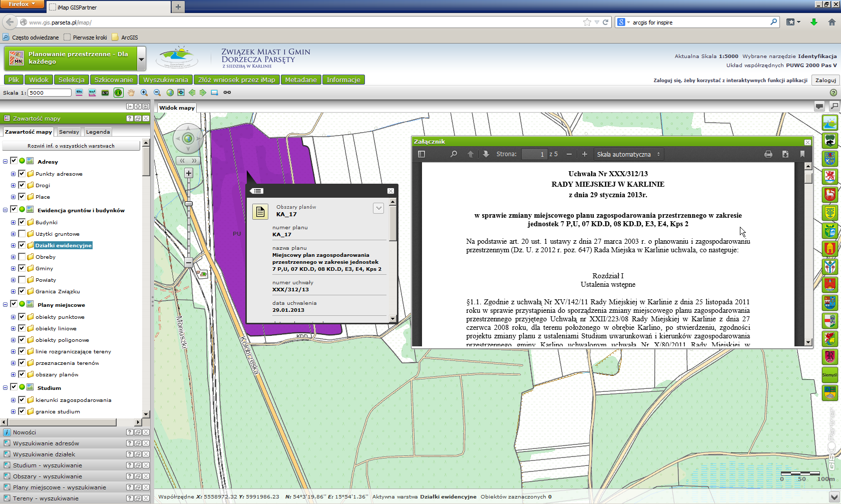The width and height of the screenshot is (841, 504).
Task: Click the Skala scale input field
Action: pyautogui.click(x=50, y=93)
